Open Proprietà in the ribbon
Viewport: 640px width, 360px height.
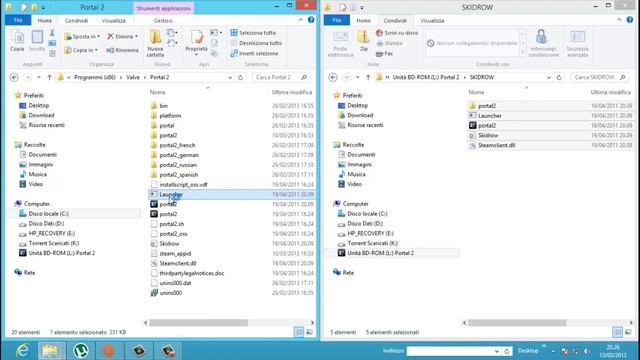coord(196,42)
